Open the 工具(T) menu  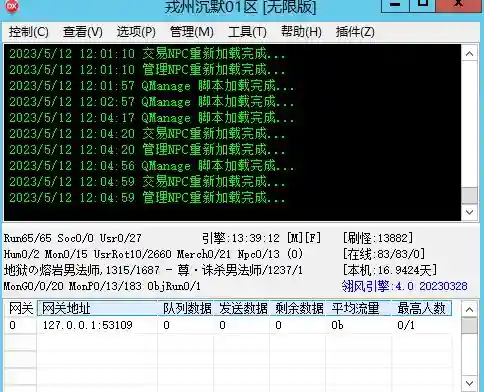click(x=247, y=32)
